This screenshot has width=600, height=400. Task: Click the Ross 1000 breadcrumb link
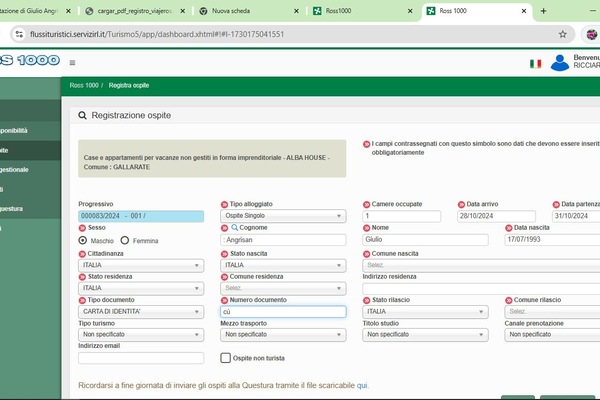[84, 86]
